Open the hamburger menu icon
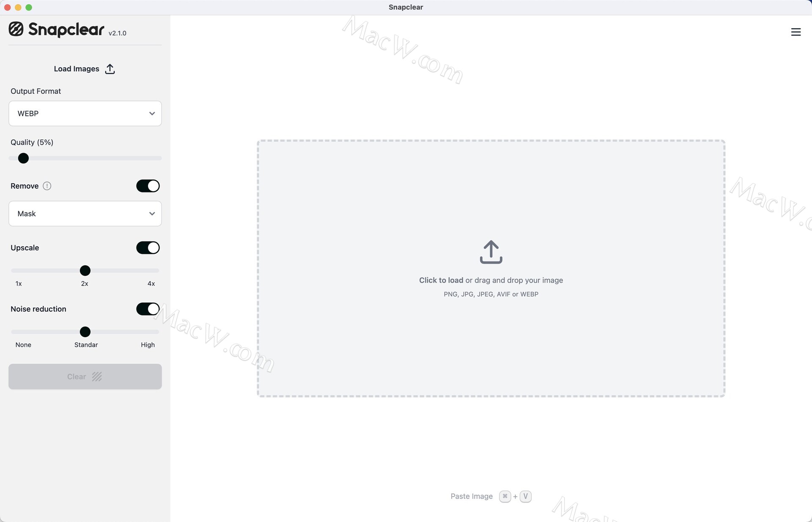Screen dimensions: 812x522 click(796, 32)
